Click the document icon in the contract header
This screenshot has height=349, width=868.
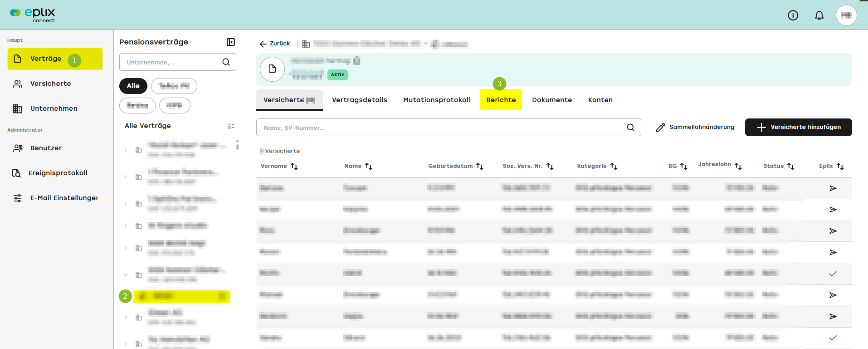coord(272,69)
